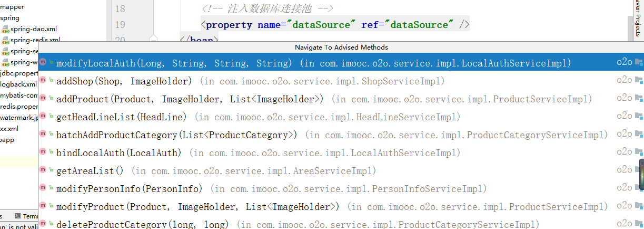
Task: Navigate to addShop(Shop, ImageHolder) method
Action: pyautogui.click(x=341, y=81)
